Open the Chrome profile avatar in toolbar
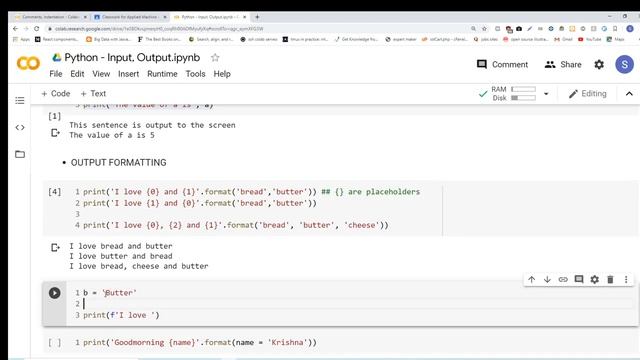The width and height of the screenshot is (640, 360). 630,29
